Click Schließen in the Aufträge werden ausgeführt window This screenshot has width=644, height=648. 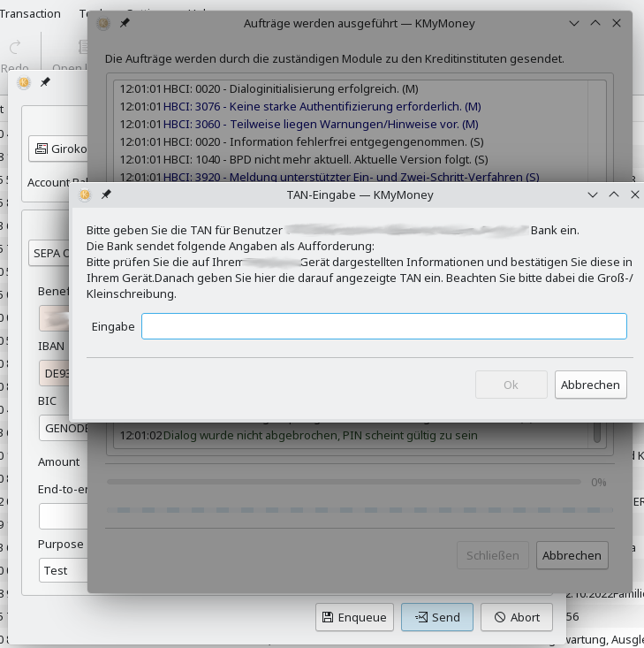[493, 555]
